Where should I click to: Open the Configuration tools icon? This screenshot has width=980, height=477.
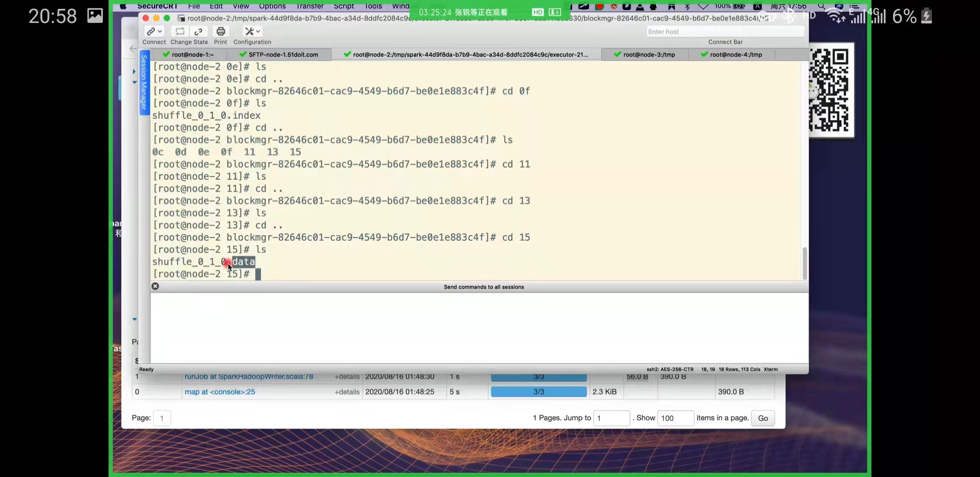249,31
